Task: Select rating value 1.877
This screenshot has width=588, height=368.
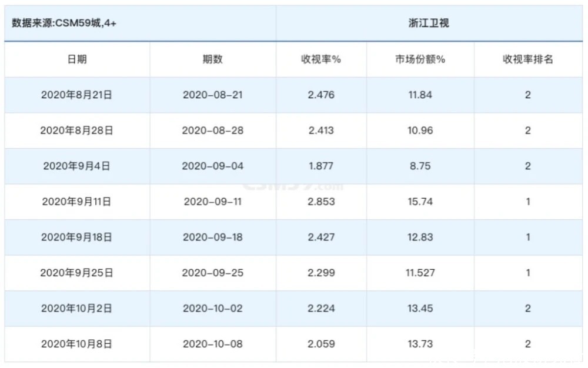Action: [x=321, y=166]
